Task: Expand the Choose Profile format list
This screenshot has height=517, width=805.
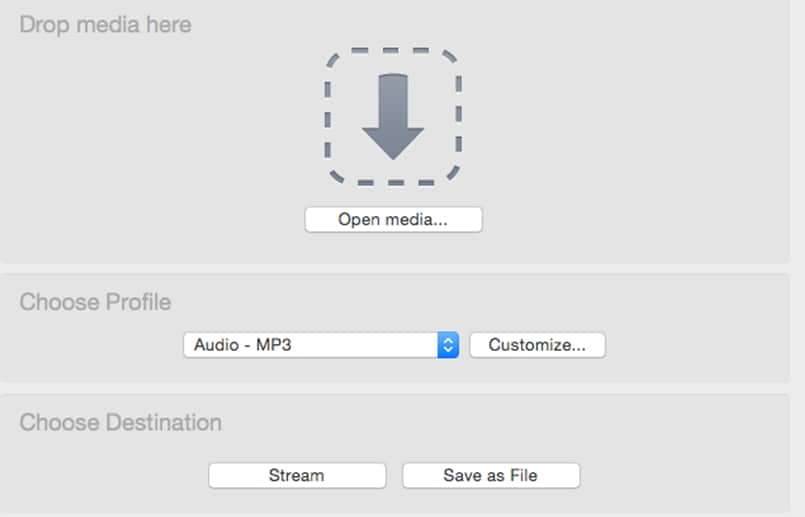Action: 320,345
